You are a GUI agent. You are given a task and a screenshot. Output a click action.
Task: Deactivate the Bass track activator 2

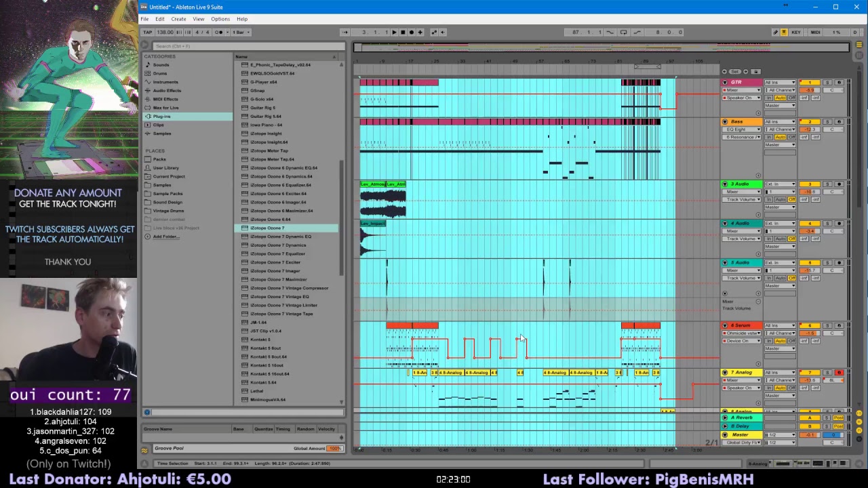[x=809, y=122]
